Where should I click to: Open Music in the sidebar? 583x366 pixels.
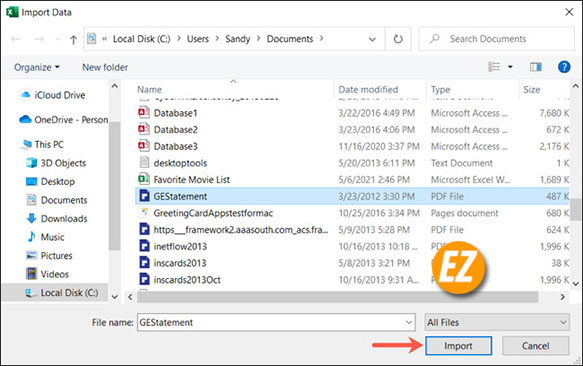pyautogui.click(x=45, y=237)
